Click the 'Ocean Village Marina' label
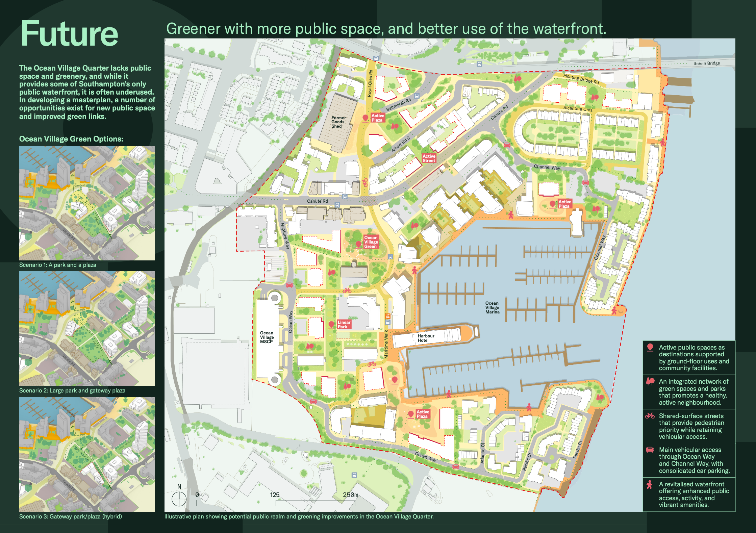 coord(492,308)
